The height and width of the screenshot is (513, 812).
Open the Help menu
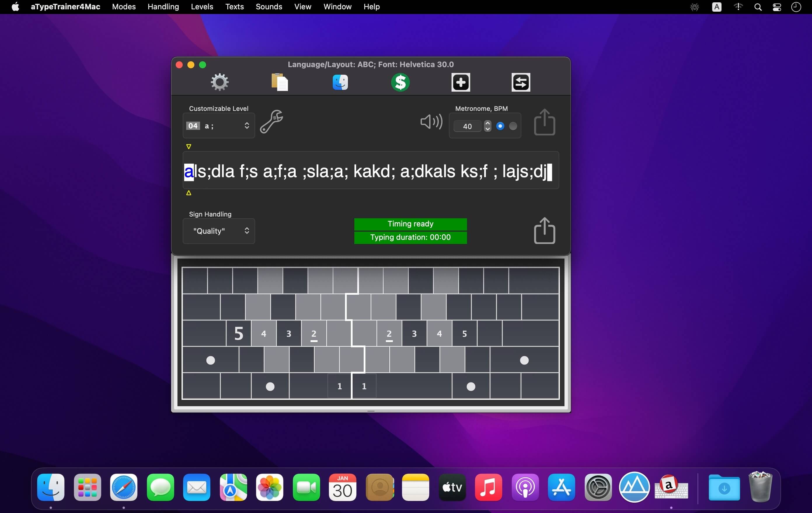(x=372, y=7)
